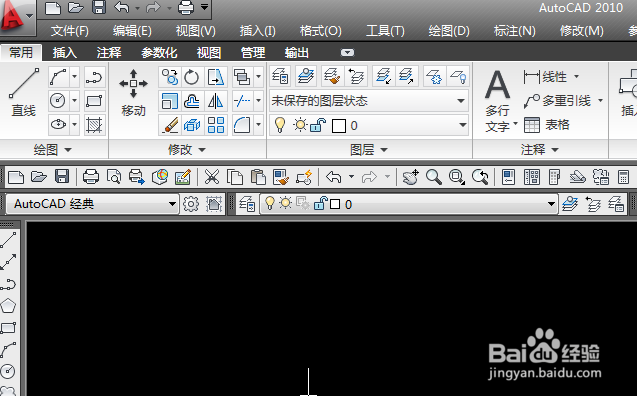Open the AutoCAD 经典 workspace dropdown

point(92,204)
